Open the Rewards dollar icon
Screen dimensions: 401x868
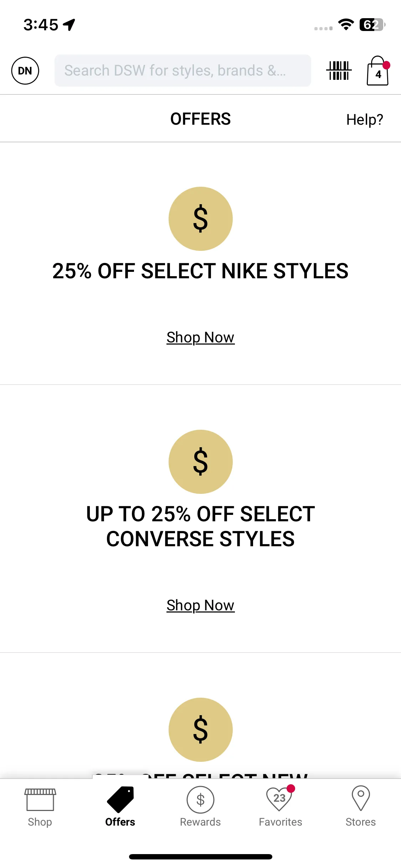click(x=200, y=800)
